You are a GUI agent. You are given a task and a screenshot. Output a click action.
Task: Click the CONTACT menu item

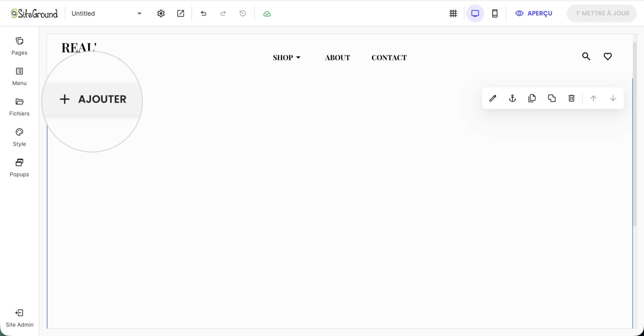click(389, 58)
